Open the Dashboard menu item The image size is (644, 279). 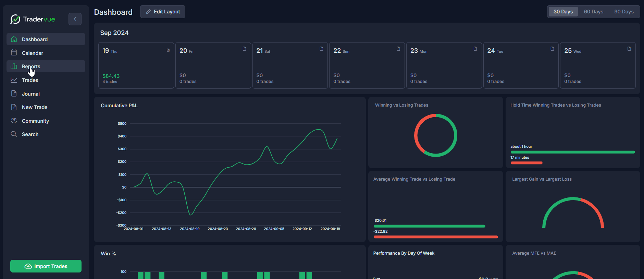(46, 39)
